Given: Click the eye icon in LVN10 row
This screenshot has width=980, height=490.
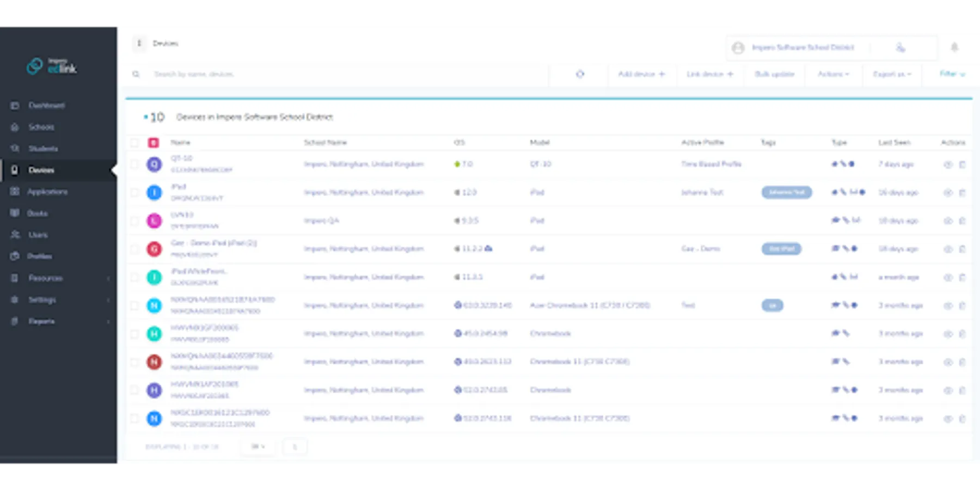Looking at the screenshot, I should point(948,221).
